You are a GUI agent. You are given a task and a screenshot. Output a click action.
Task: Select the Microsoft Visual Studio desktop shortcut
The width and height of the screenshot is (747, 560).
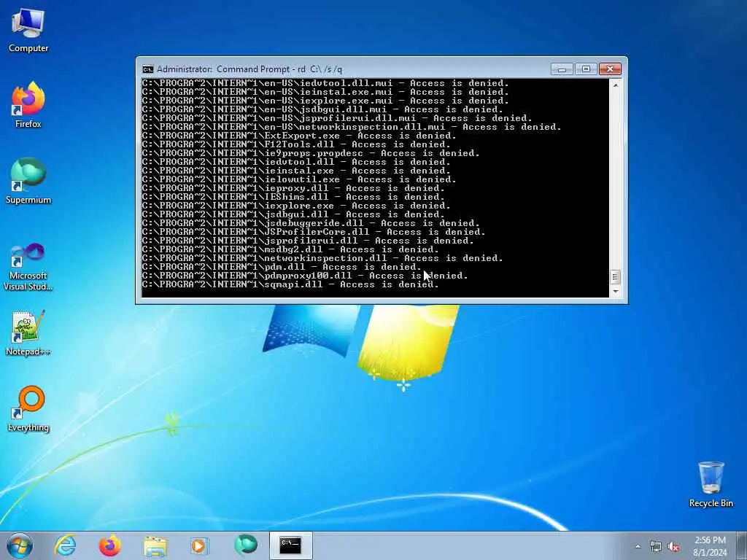pyautogui.click(x=28, y=267)
